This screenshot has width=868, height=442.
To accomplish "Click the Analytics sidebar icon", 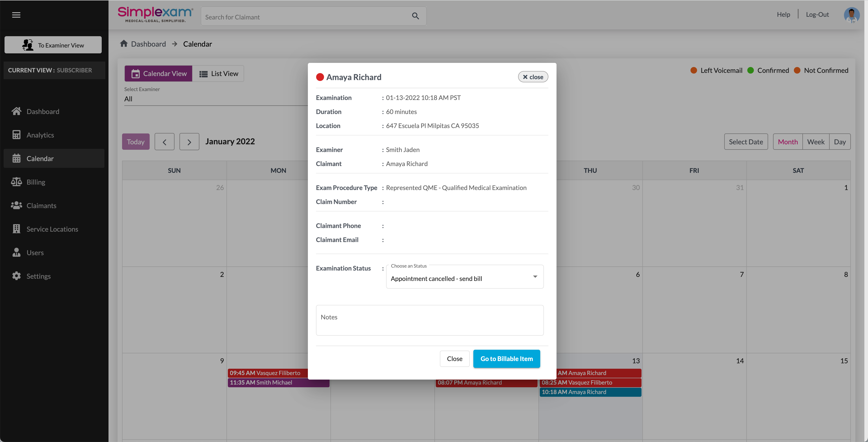I will pos(16,135).
